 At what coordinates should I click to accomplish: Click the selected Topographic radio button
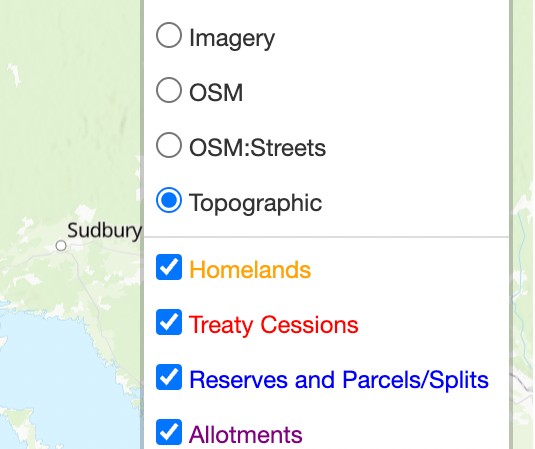[x=169, y=200]
